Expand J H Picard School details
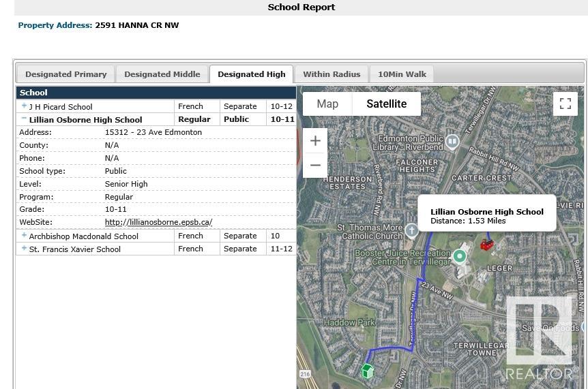The image size is (588, 389). pyautogui.click(x=24, y=106)
